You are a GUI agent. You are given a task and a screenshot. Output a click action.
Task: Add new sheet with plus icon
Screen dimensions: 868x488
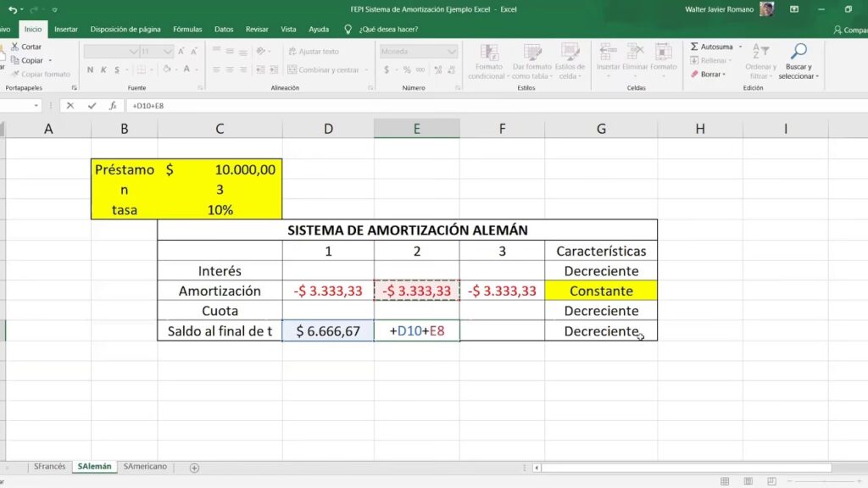tap(194, 468)
